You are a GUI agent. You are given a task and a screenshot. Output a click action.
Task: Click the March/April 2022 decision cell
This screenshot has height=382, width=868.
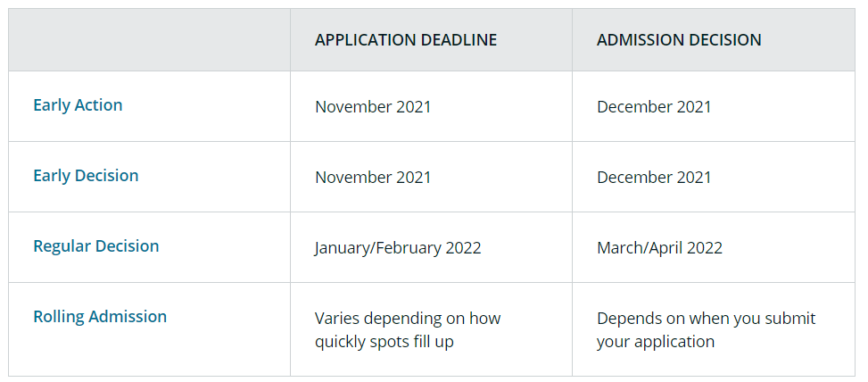(x=659, y=248)
